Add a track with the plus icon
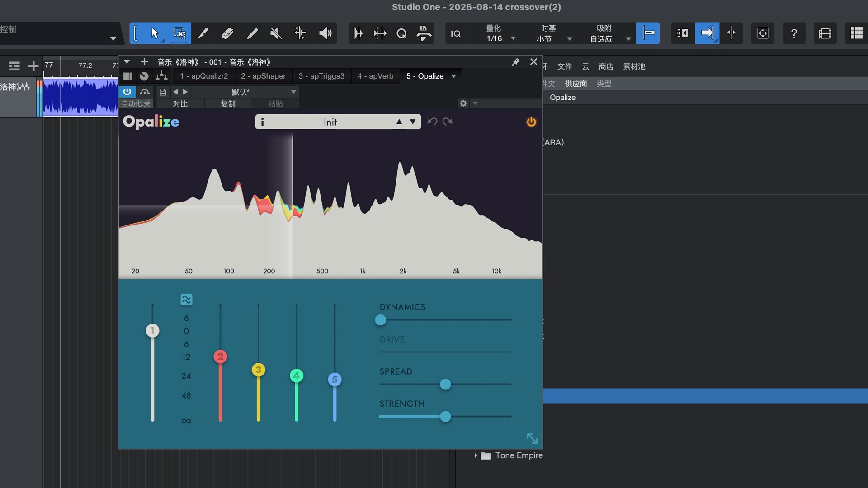 click(x=33, y=66)
